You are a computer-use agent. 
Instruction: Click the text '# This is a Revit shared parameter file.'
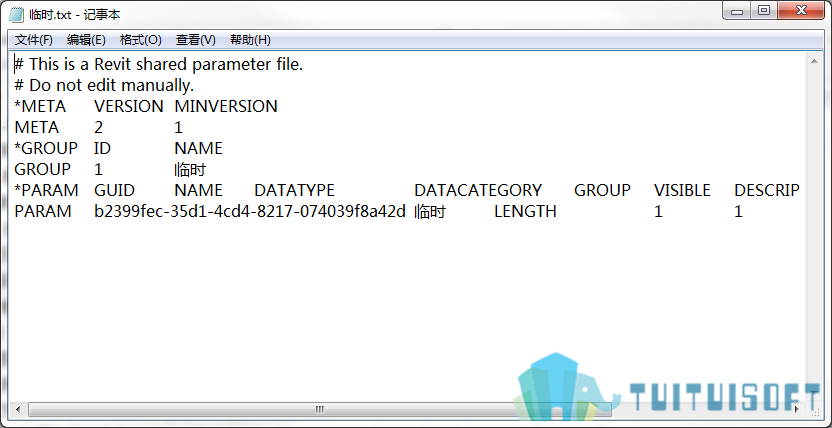(159, 65)
